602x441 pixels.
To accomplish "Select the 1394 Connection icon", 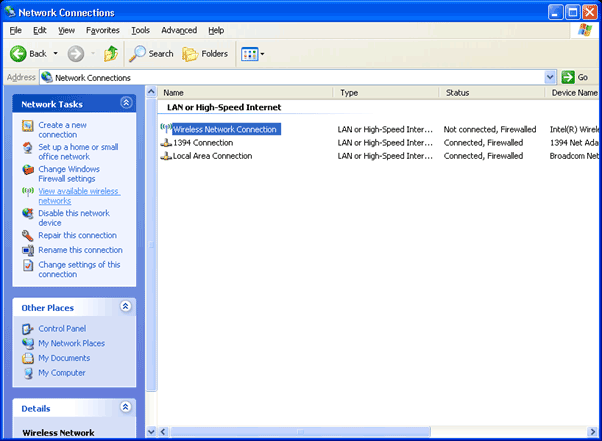I will click(166, 142).
